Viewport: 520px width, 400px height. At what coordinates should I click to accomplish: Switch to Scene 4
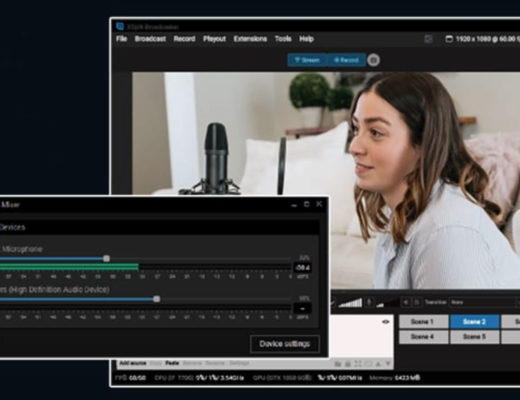tap(423, 337)
